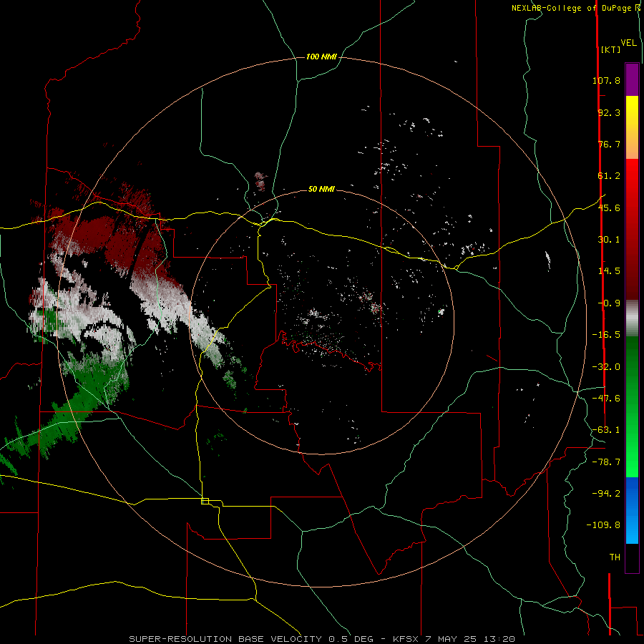
Task: Click the -16.5 velocity scale value
Action: click(606, 335)
